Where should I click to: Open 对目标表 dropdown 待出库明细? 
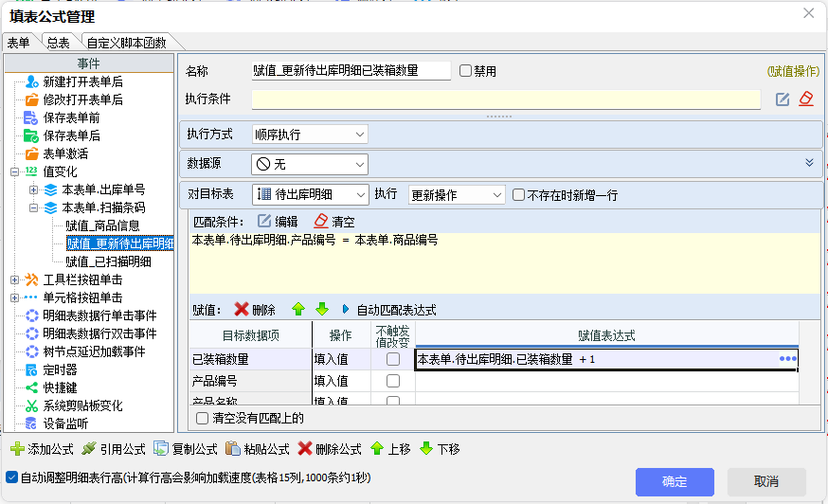click(311, 194)
